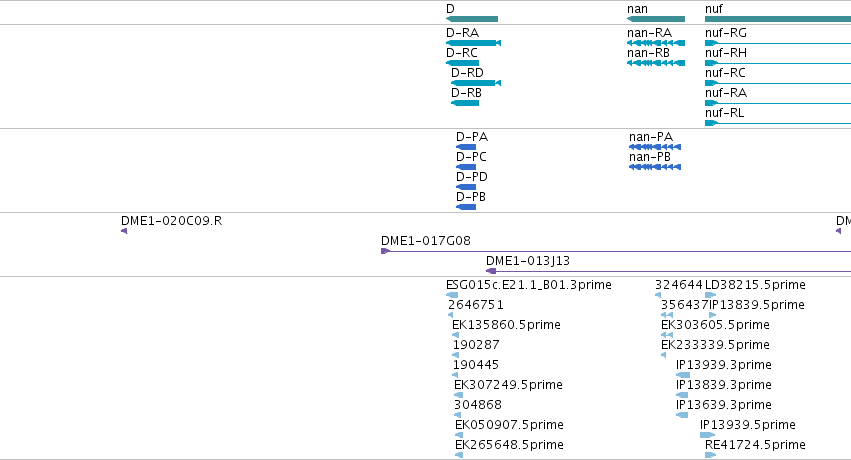
Task: Click the 324644 EST feature
Action: 658,295
